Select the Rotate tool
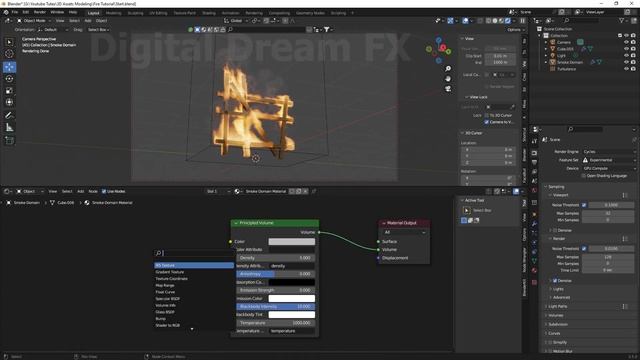The height and width of the screenshot is (360, 640). click(9, 78)
